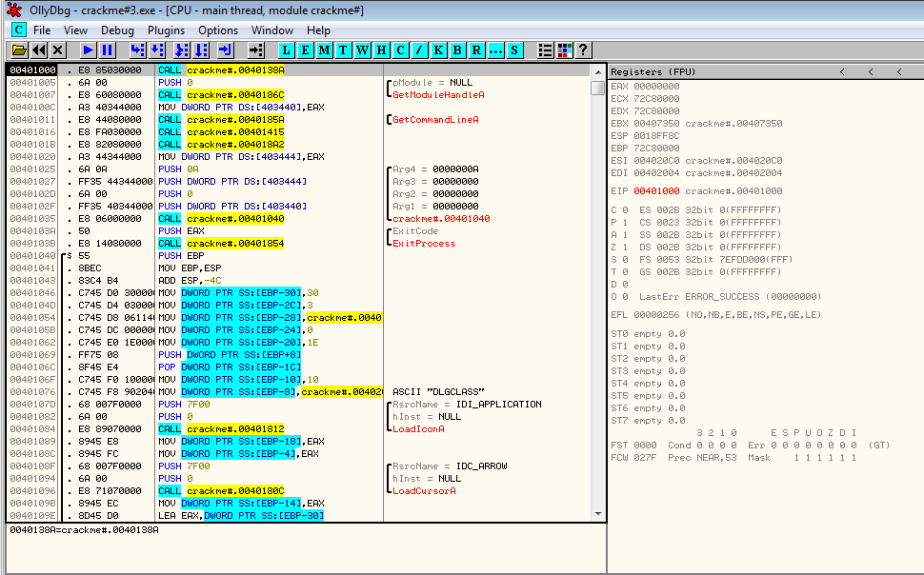The height and width of the screenshot is (575, 924).
Task: Open the Log window via L button
Action: (x=287, y=50)
